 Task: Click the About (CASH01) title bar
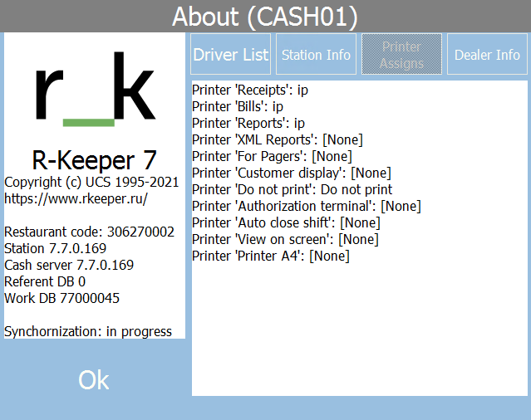(266, 17)
